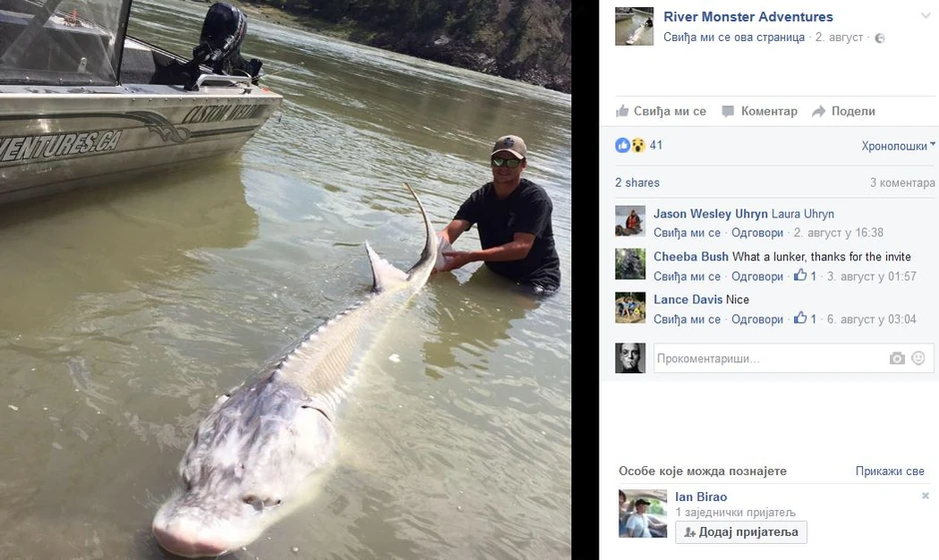
Task: Open the Подели share options
Action: (x=844, y=111)
